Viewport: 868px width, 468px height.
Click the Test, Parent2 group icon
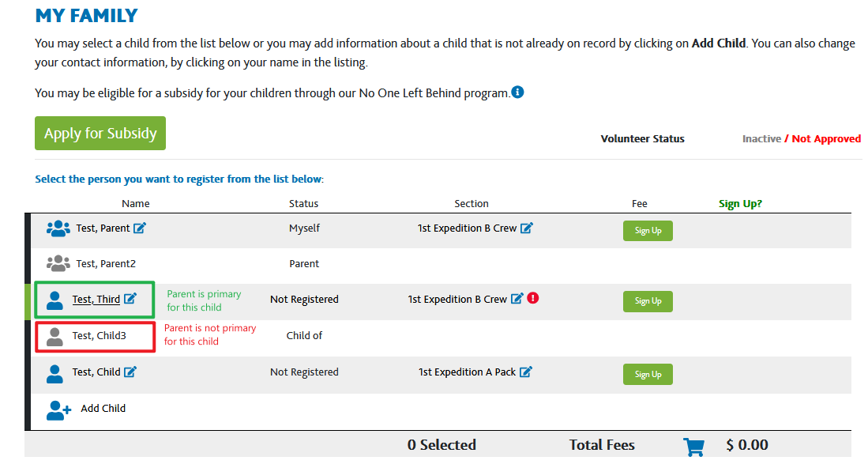(58, 263)
